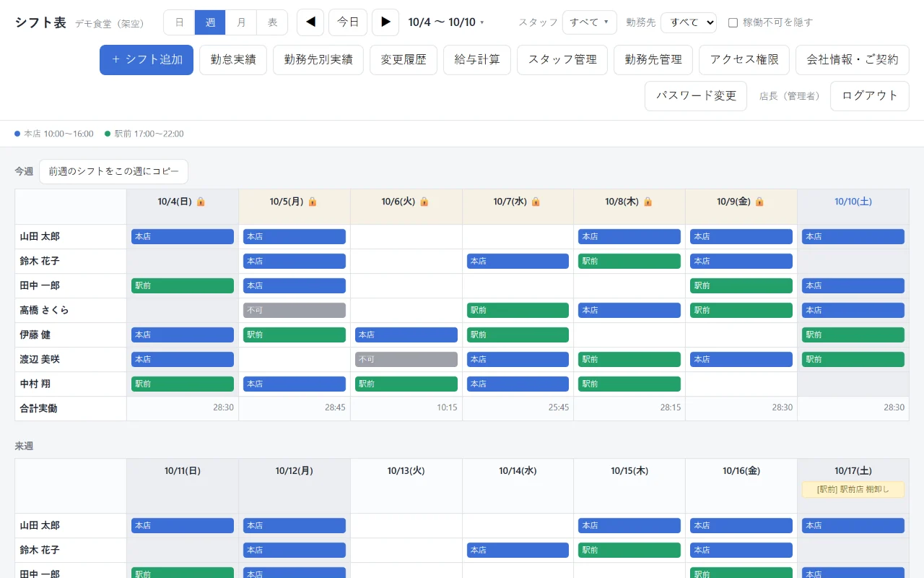Click the 10:15 total for 10/6
The width and height of the screenshot is (924, 578).
(x=447, y=407)
